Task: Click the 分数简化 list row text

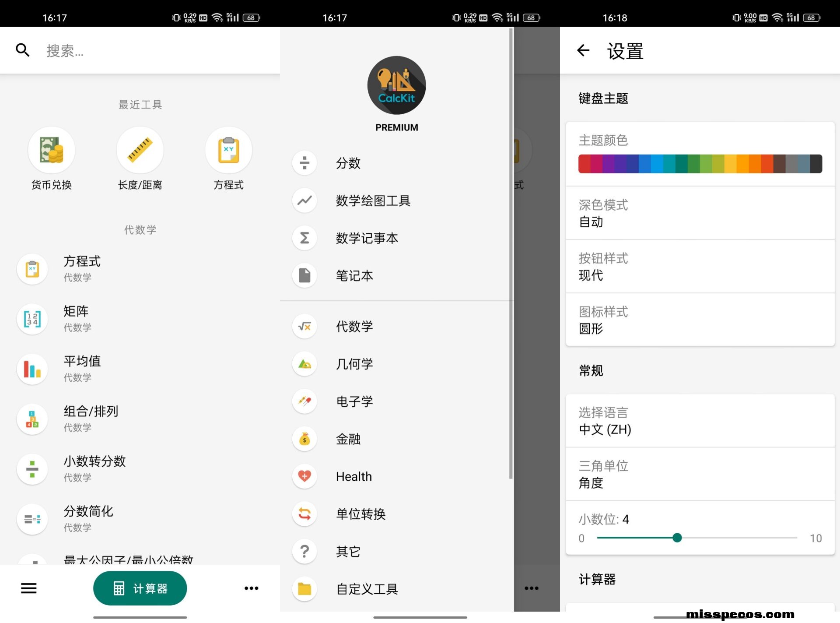Action: 88,511
